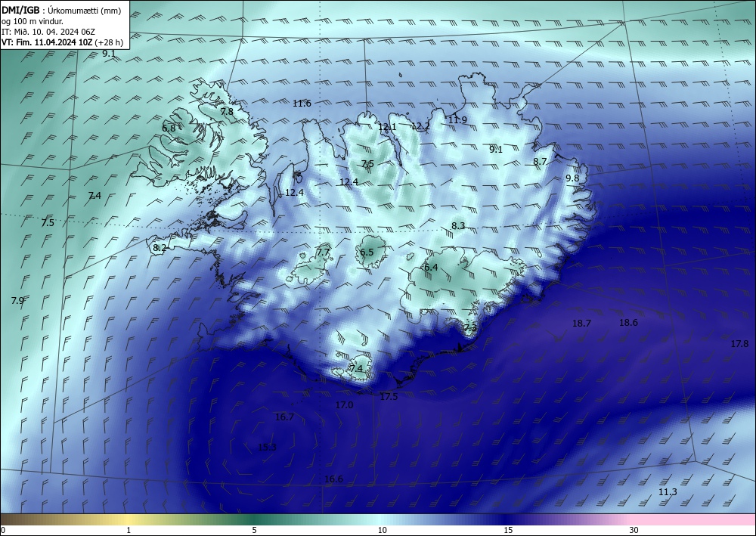The image size is (756, 536).
Task: Click the 16.7 value label
Action: pos(284,417)
